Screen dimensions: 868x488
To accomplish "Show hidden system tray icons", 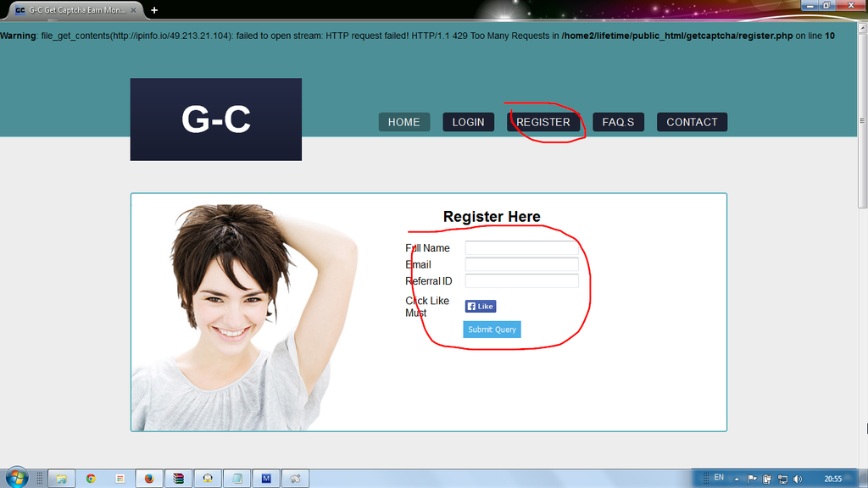I will (737, 479).
